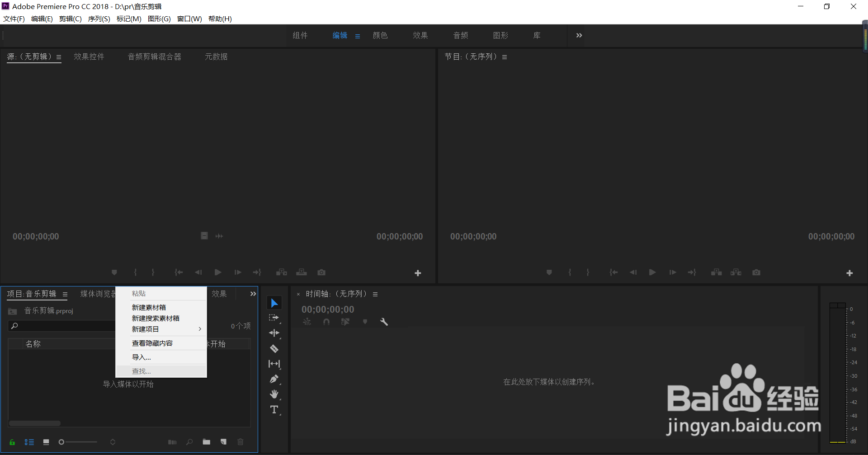
Task: Open Timeline panel menu
Action: point(375,295)
